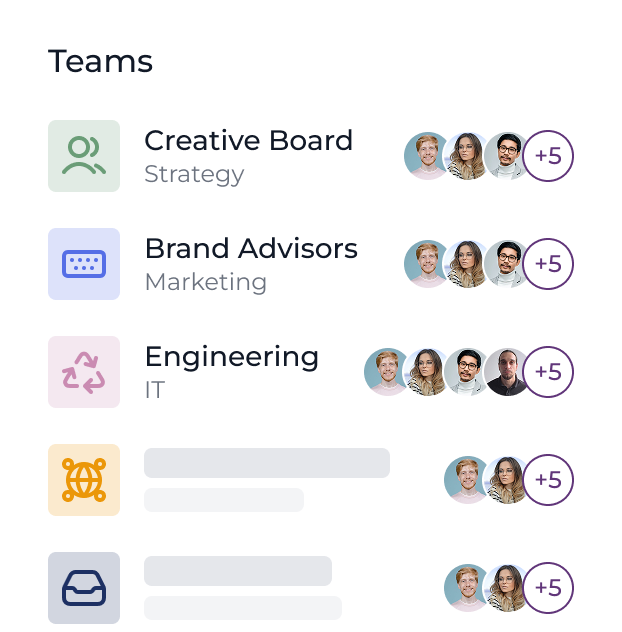Show more Brand Advisors members (+5)
Screen dimensions: 622x632
548,264
